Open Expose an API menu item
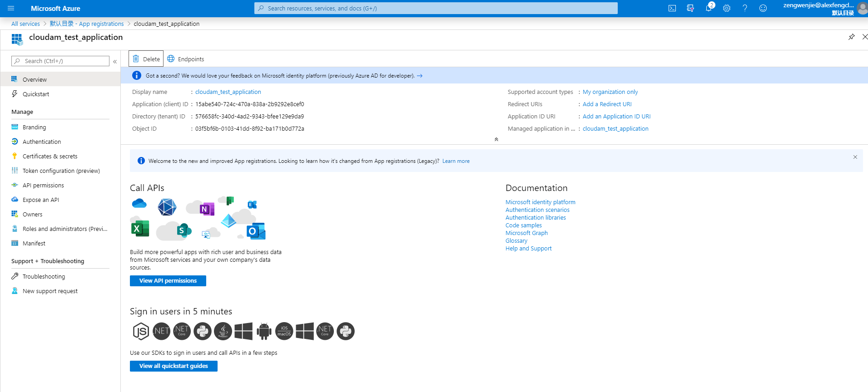868x392 pixels. (60, 200)
